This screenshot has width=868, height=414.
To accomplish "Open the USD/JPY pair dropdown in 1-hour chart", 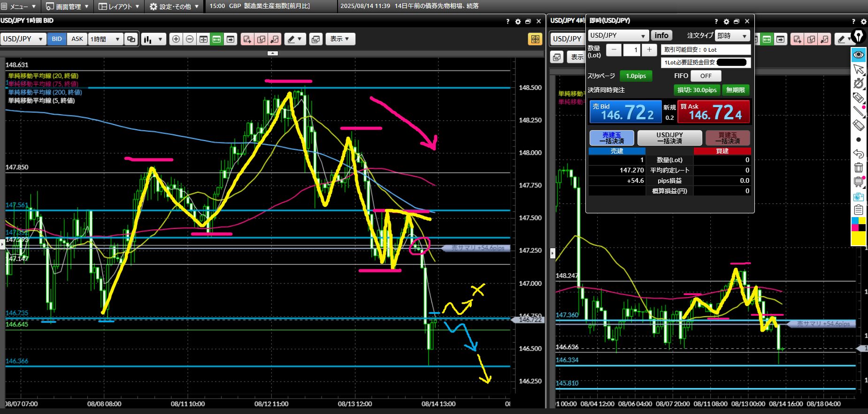I will [23, 39].
